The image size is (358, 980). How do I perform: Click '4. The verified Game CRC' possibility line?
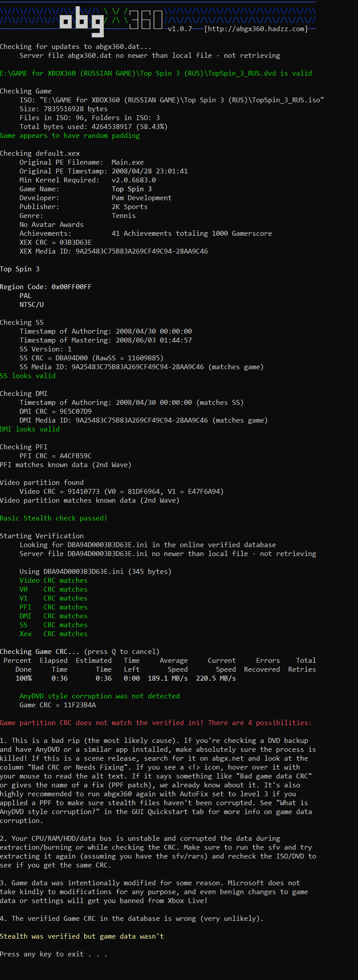tap(132, 919)
